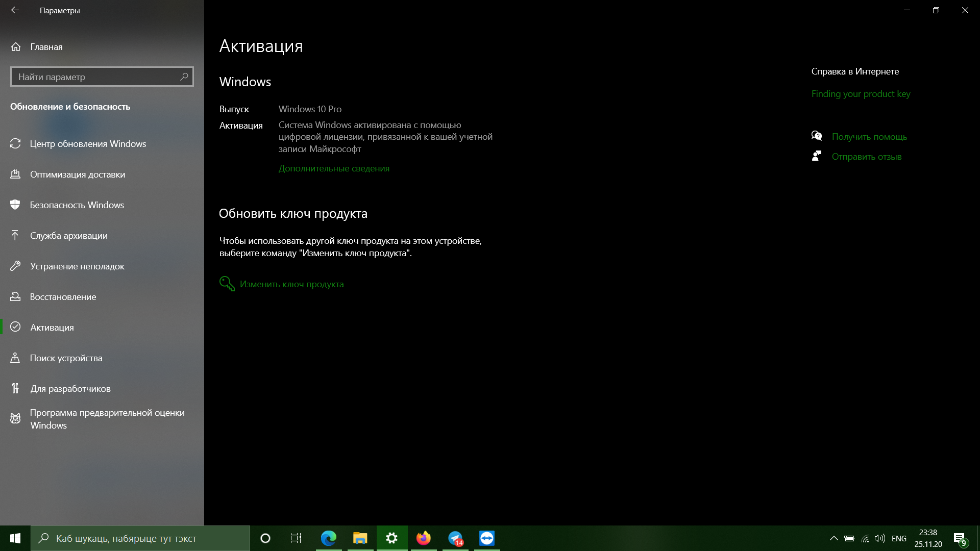Viewport: 980px width, 551px height.
Task: Launch Firefox from taskbar
Action: coord(424,538)
